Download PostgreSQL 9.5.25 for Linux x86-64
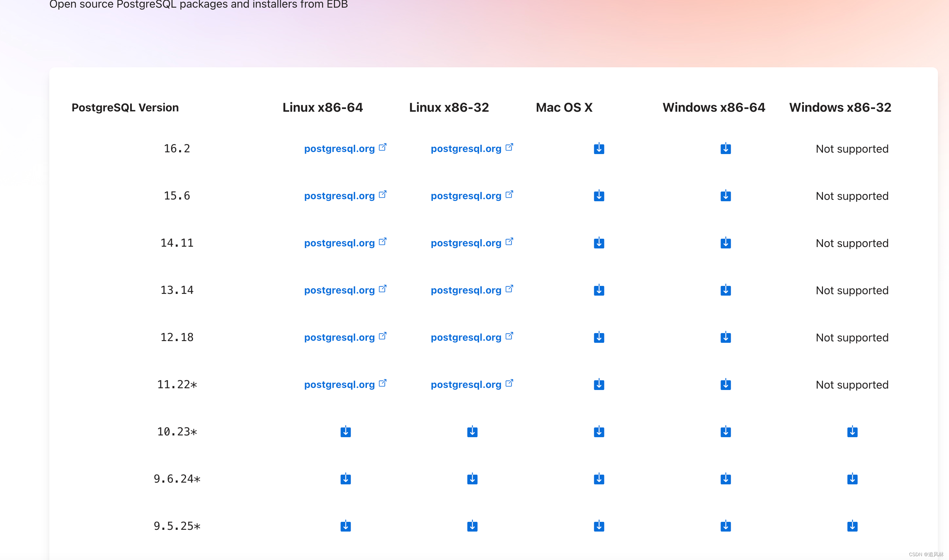The height and width of the screenshot is (560, 949). [345, 526]
